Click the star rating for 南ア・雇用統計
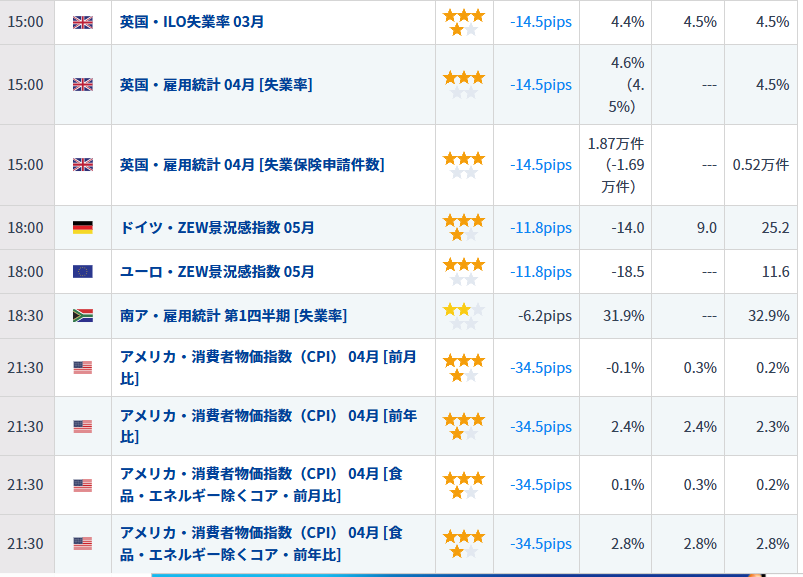803x577 pixels. click(x=463, y=316)
